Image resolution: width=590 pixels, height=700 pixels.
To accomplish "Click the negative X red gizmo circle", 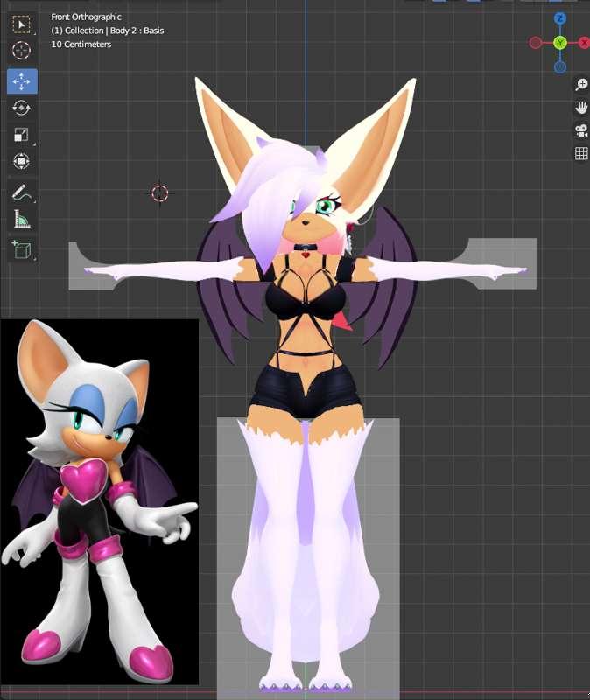I will point(536,43).
